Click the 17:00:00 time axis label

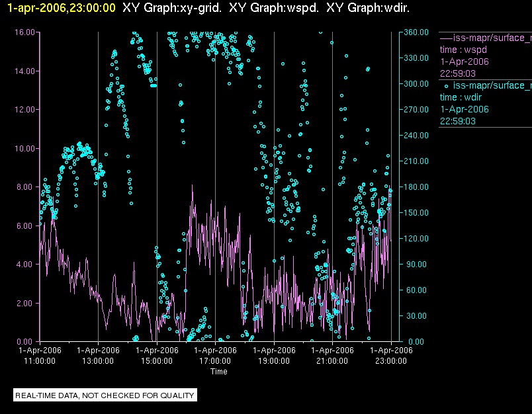(x=215, y=361)
